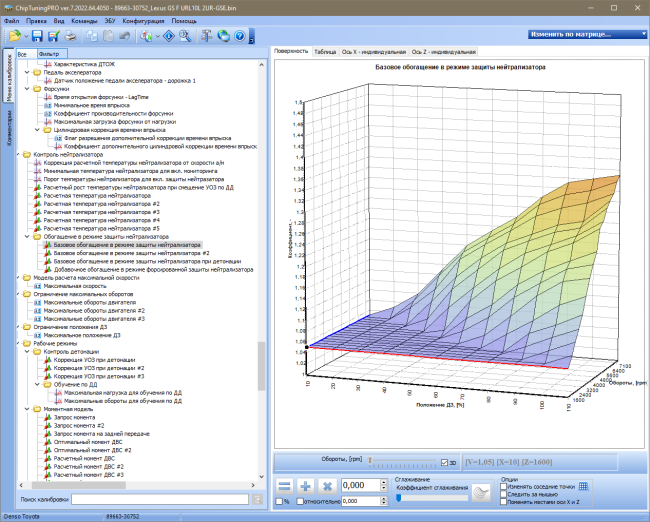Image resolution: width=650 pixels, height=522 pixels.
Task: Click the magnifier search toolbar icon
Action: pos(185,36)
